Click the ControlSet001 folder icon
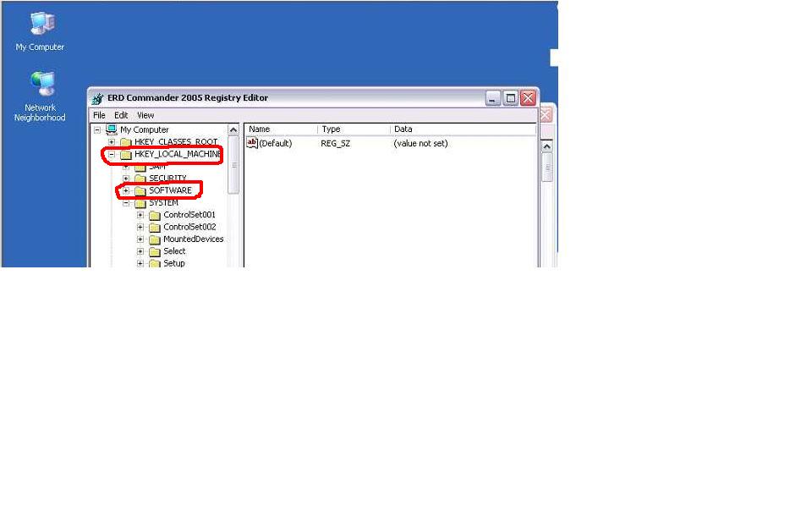Image resolution: width=812 pixels, height=517 pixels. coord(155,215)
